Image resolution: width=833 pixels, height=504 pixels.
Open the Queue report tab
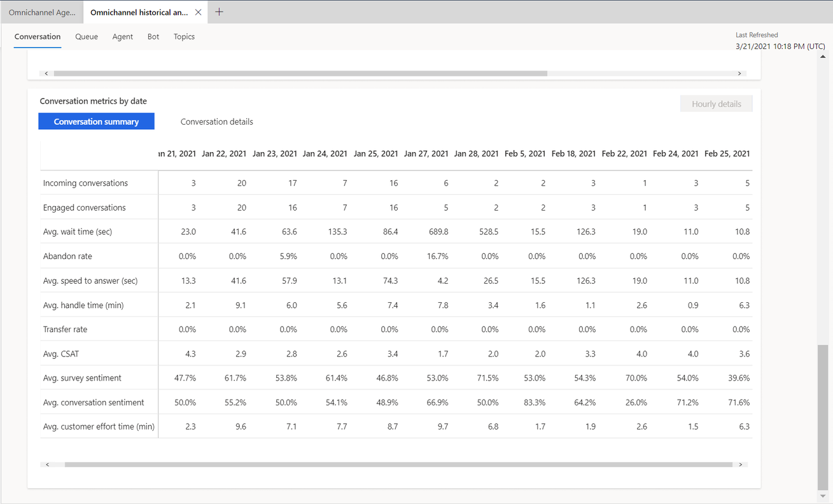click(87, 37)
